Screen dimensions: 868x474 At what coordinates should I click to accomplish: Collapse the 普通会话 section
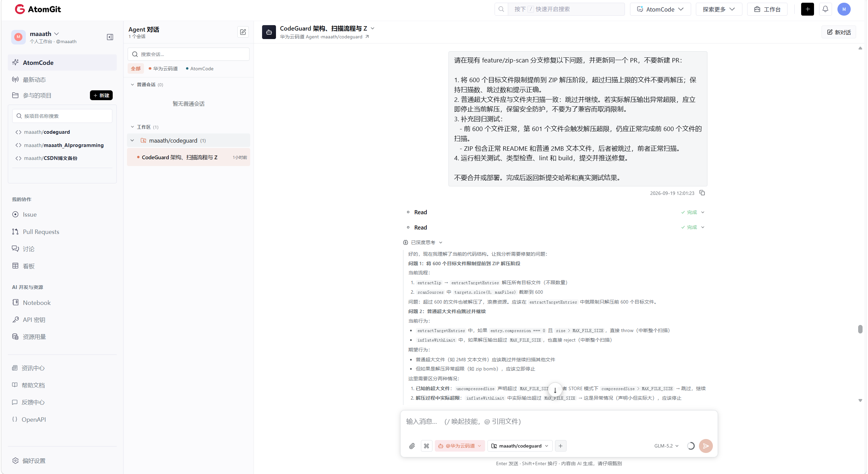click(x=132, y=85)
